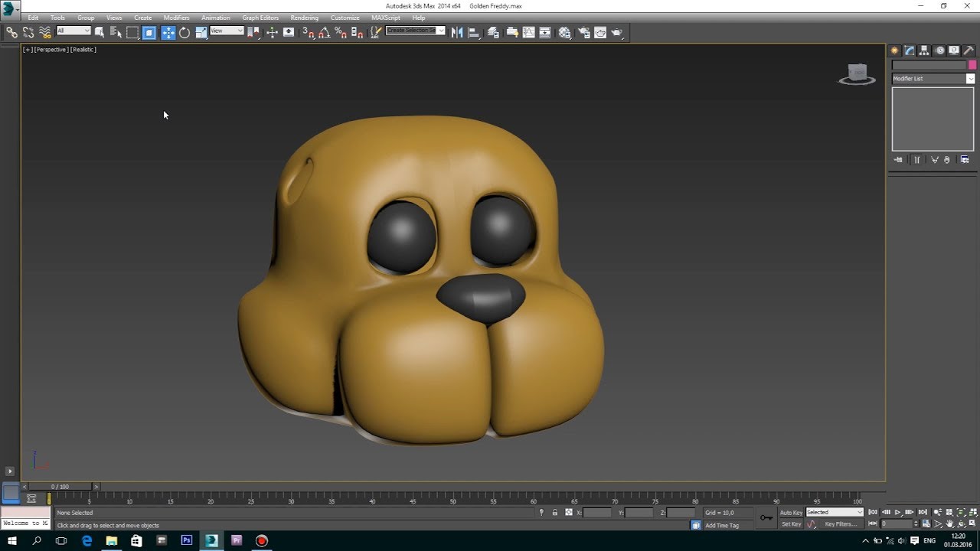Toggle Angle Snap
Viewport: 980px width, 551px height.
click(324, 32)
